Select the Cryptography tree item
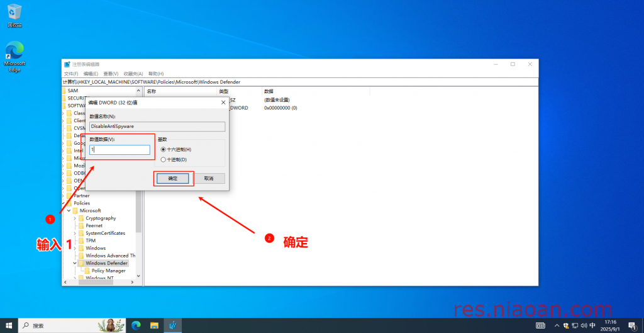The width and height of the screenshot is (644, 333). point(101,218)
